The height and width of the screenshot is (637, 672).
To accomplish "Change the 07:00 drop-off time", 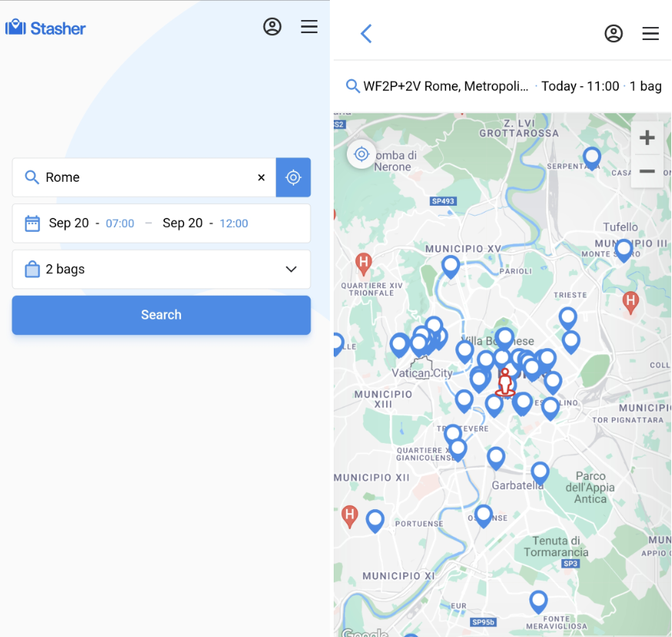I will point(120,223).
